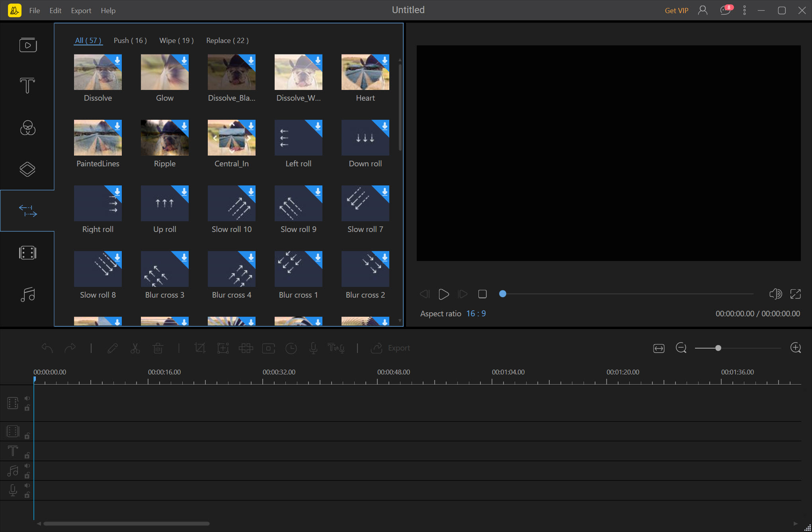This screenshot has height=532, width=812.
Task: Open the Text panel in sidebar
Action: [27, 86]
